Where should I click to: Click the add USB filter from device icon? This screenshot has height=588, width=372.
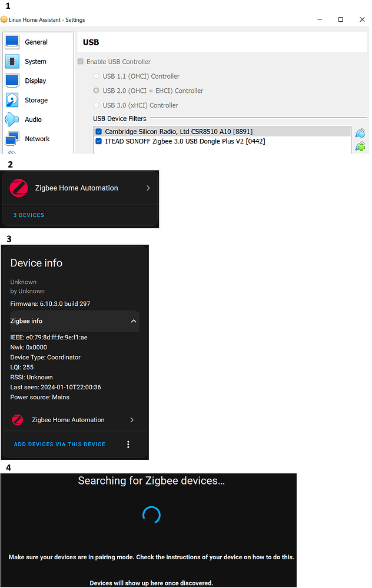[x=360, y=146]
